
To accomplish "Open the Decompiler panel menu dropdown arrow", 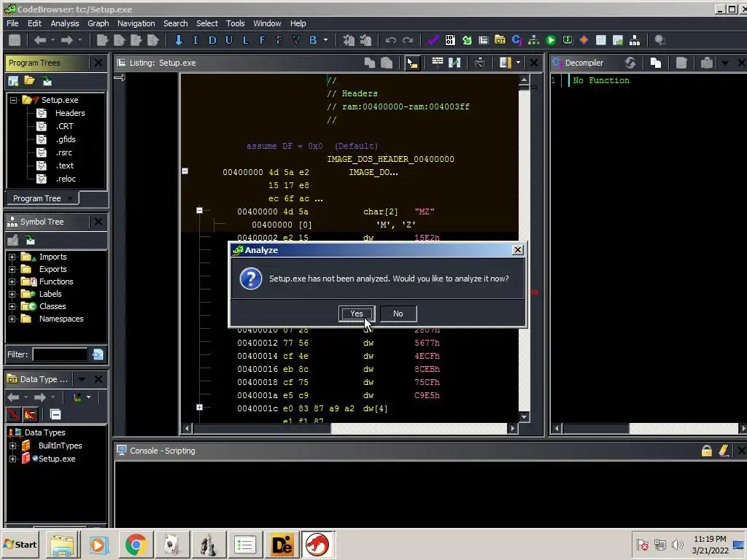I will (725, 63).
